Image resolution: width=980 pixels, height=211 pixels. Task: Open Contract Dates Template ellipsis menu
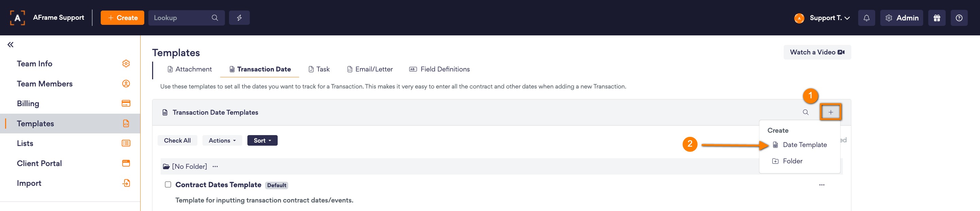[822, 185]
